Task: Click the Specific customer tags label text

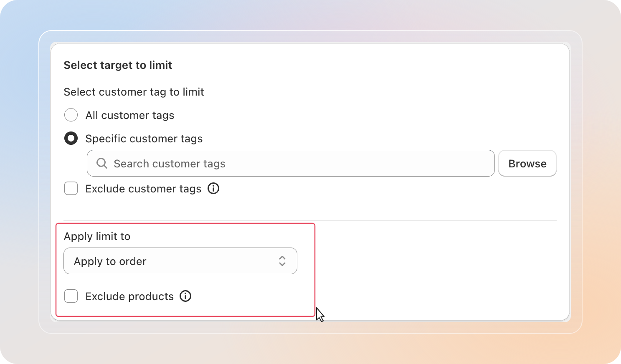Action: pyautogui.click(x=144, y=139)
